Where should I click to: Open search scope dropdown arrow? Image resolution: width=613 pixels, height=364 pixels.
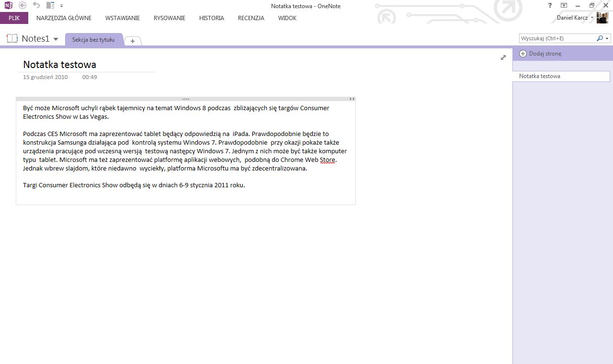[x=607, y=38]
